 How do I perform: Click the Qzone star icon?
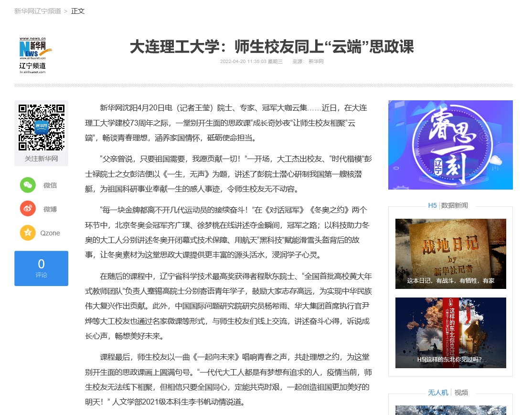point(28,233)
